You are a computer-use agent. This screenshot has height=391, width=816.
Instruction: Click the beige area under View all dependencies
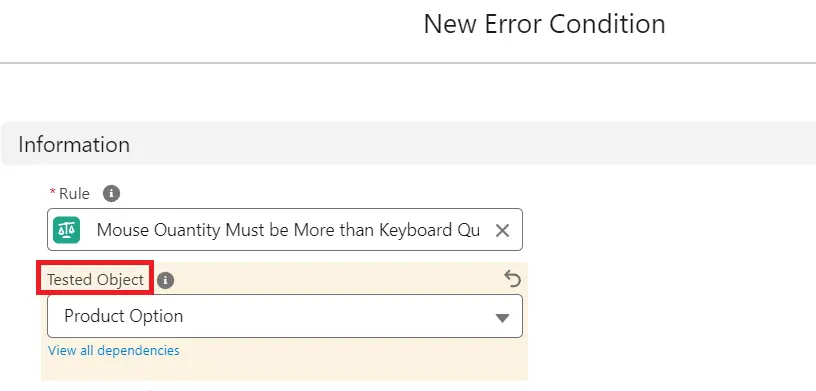point(285,369)
